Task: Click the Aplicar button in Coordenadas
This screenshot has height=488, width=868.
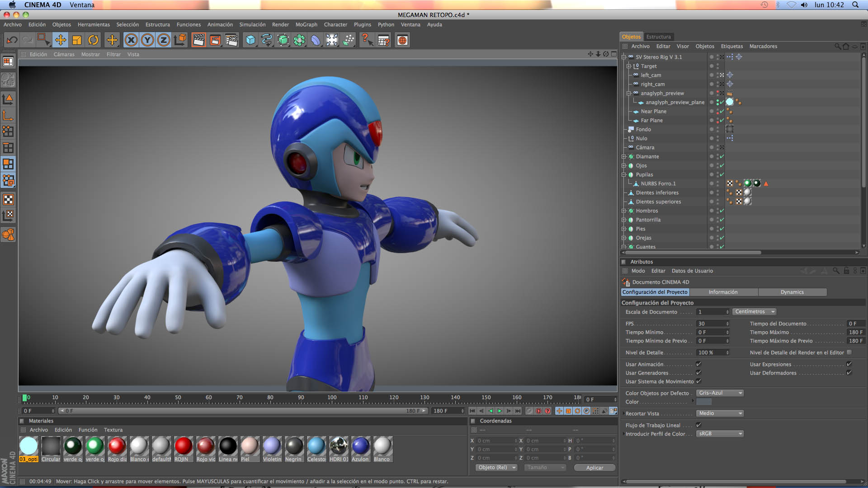Action: 594,468
